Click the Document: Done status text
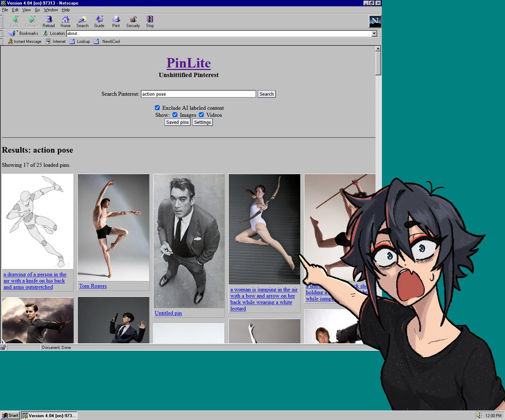Viewport: 505px width, 420px height. coord(56,348)
